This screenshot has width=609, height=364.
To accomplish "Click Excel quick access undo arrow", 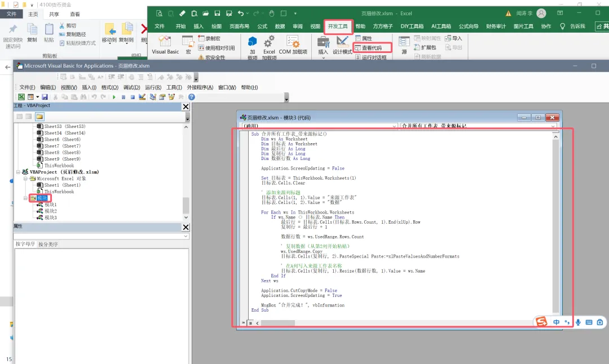I will click(240, 13).
